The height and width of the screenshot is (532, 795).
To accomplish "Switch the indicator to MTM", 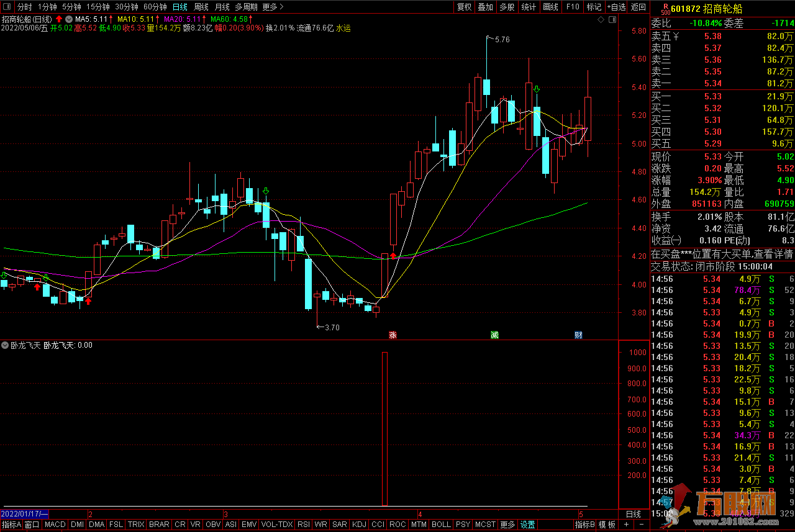I will click(x=419, y=525).
